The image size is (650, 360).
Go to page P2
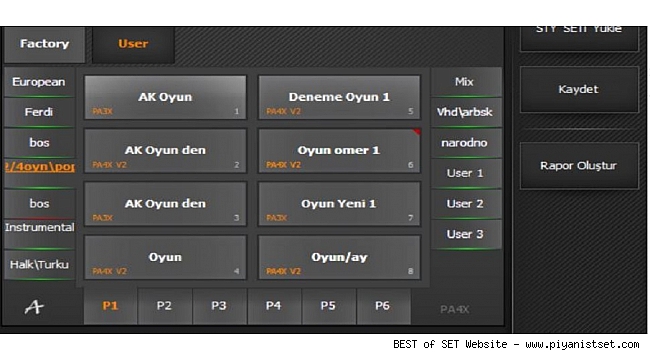point(165,306)
